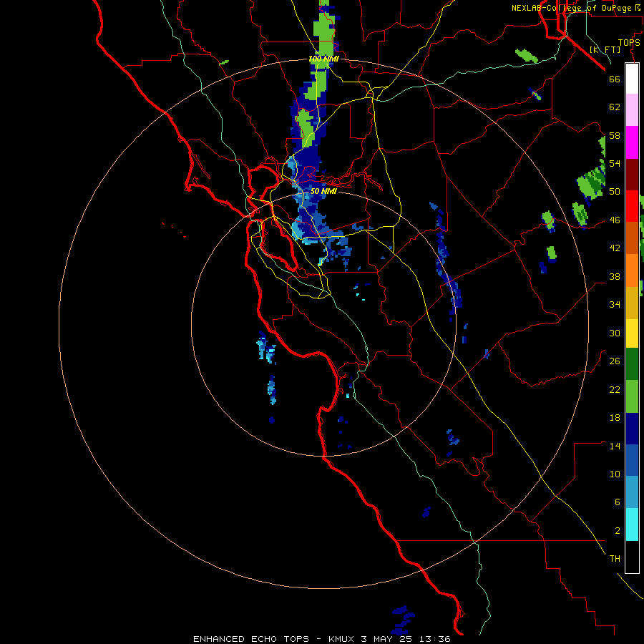Click the 13:36 timestamp in caption
This screenshot has height=644, width=644.
point(434,639)
